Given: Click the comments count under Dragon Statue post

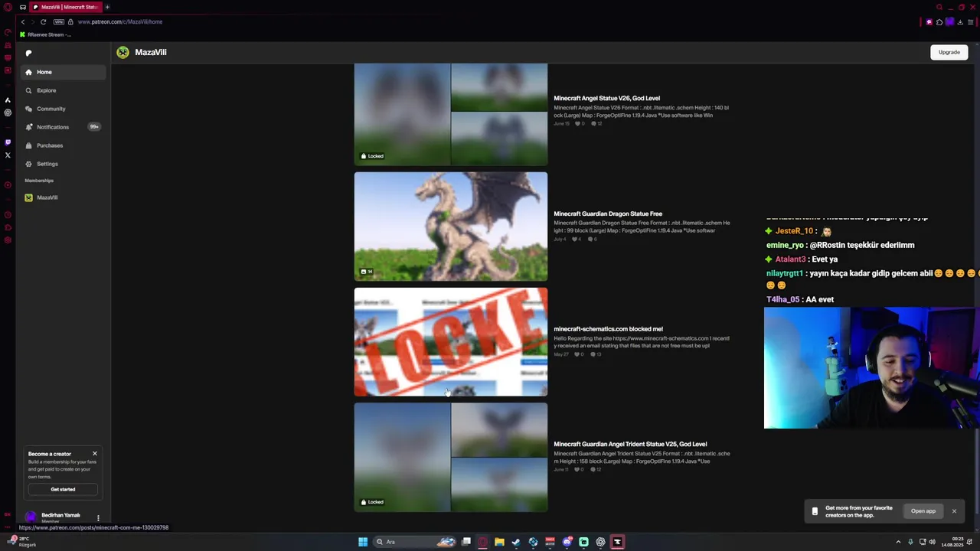Looking at the screenshot, I should click(593, 239).
